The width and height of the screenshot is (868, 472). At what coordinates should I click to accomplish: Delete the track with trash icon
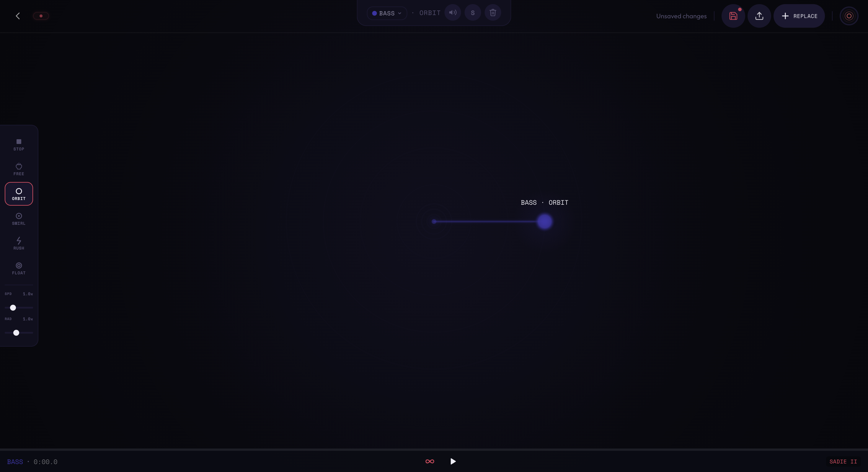click(x=493, y=13)
